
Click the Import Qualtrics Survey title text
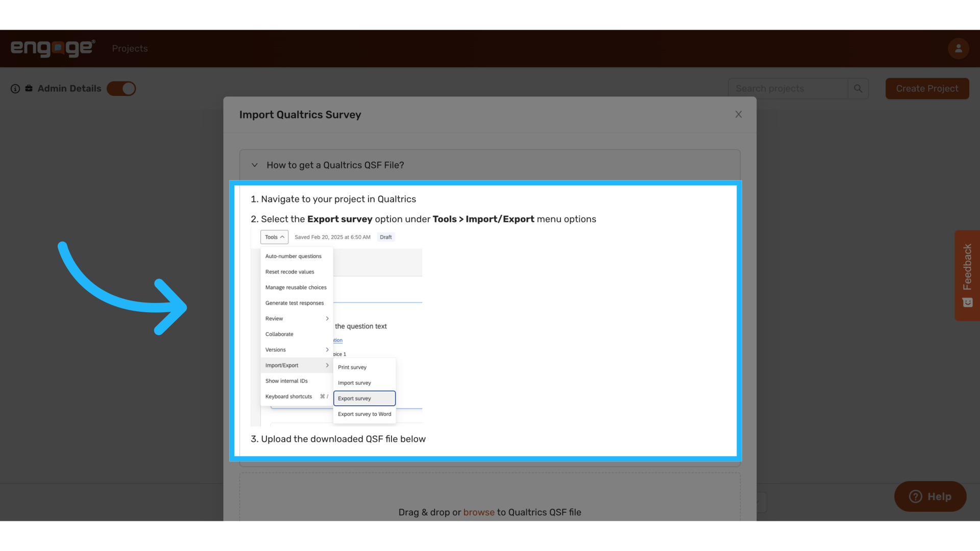[x=300, y=115]
